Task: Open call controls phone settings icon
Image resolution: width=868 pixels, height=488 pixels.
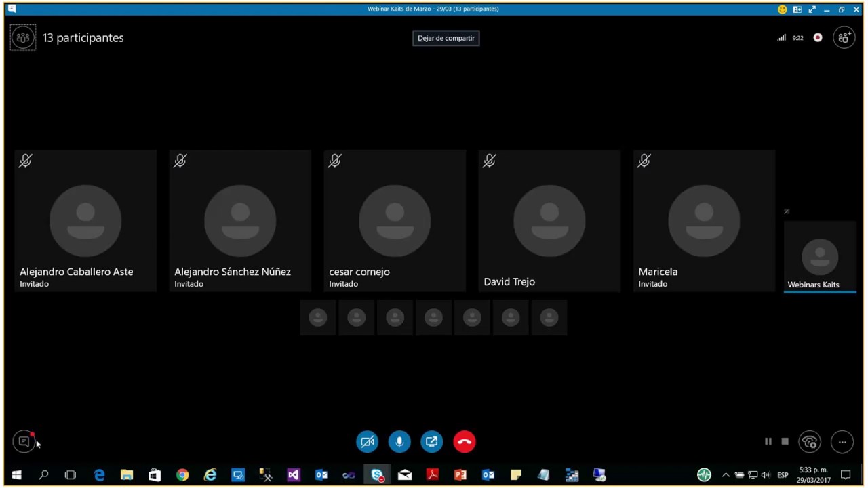Action: tap(810, 442)
